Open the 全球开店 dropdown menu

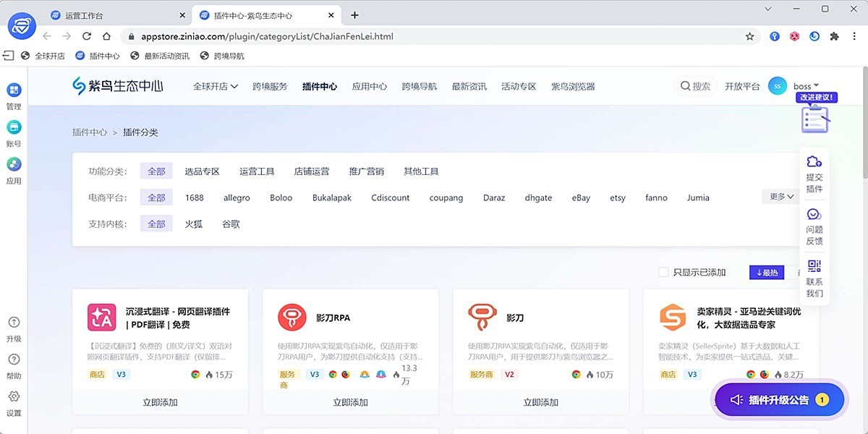click(215, 85)
